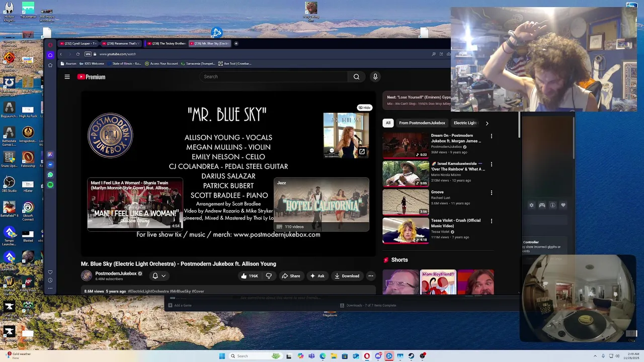Screen dimensions: 644x362
Task: Hide the end screen cards
Action: click(365, 108)
